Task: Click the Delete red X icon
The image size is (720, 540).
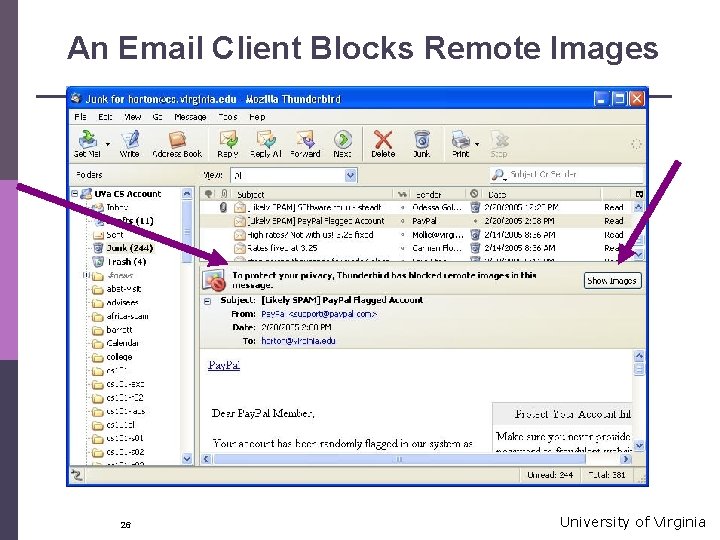Action: pos(383,143)
